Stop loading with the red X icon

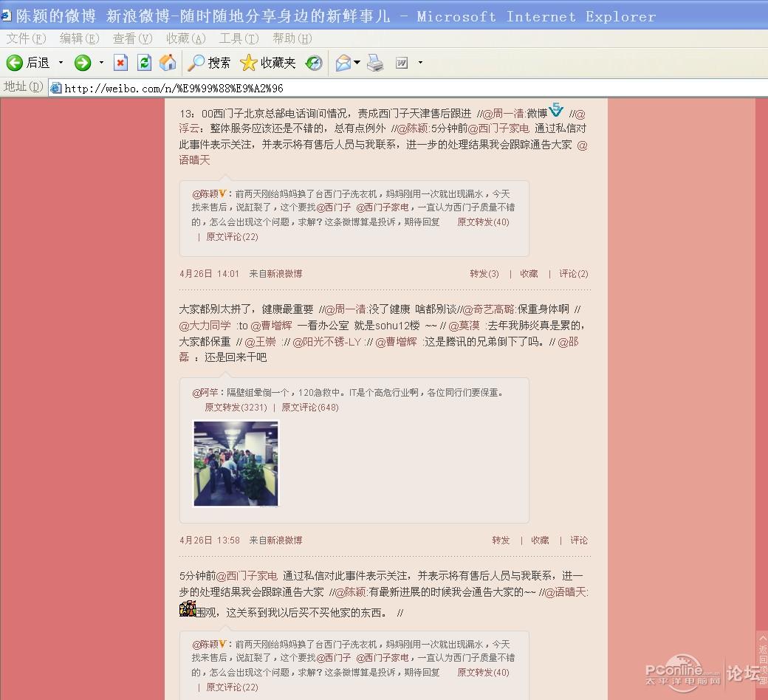(x=120, y=63)
